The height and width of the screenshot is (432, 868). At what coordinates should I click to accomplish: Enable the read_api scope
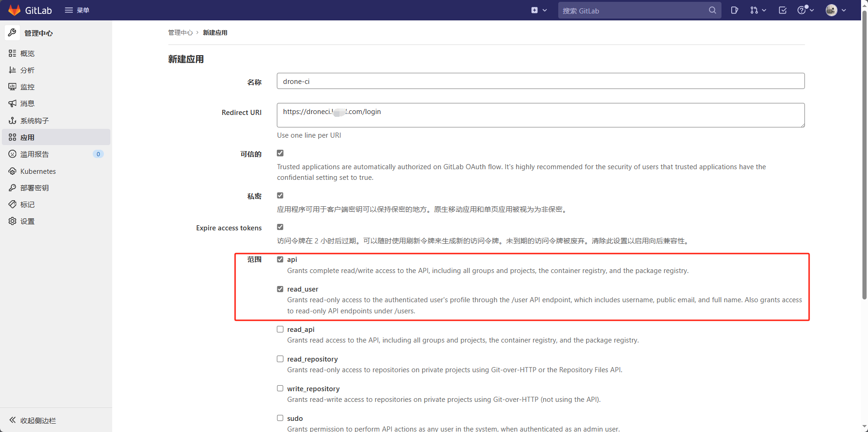280,329
